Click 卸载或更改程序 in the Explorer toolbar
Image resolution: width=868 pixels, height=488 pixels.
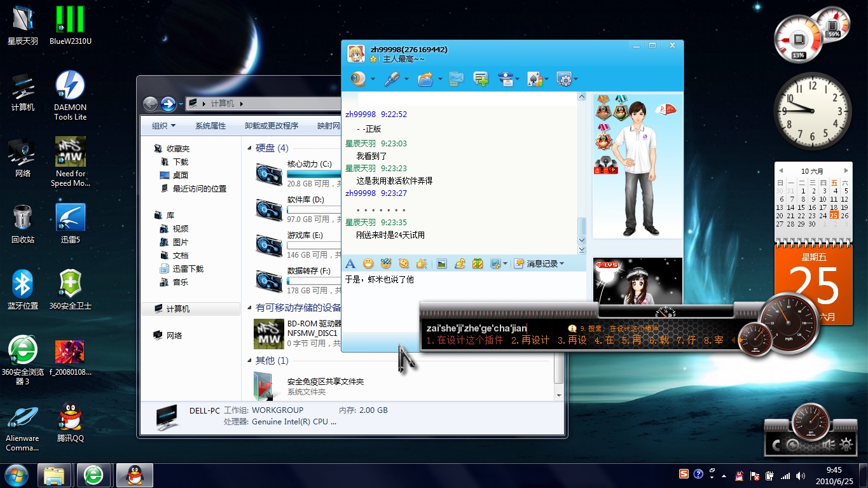[272, 126]
